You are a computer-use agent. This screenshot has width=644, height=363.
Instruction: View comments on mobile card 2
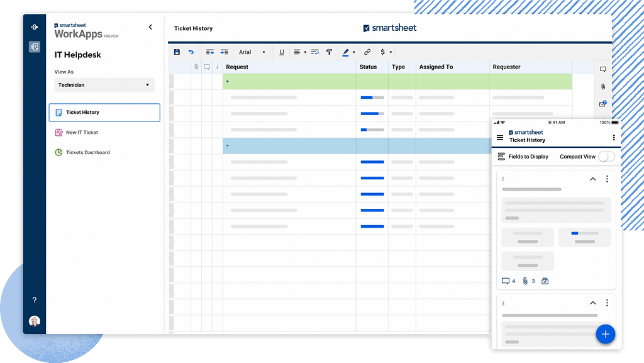click(x=508, y=281)
